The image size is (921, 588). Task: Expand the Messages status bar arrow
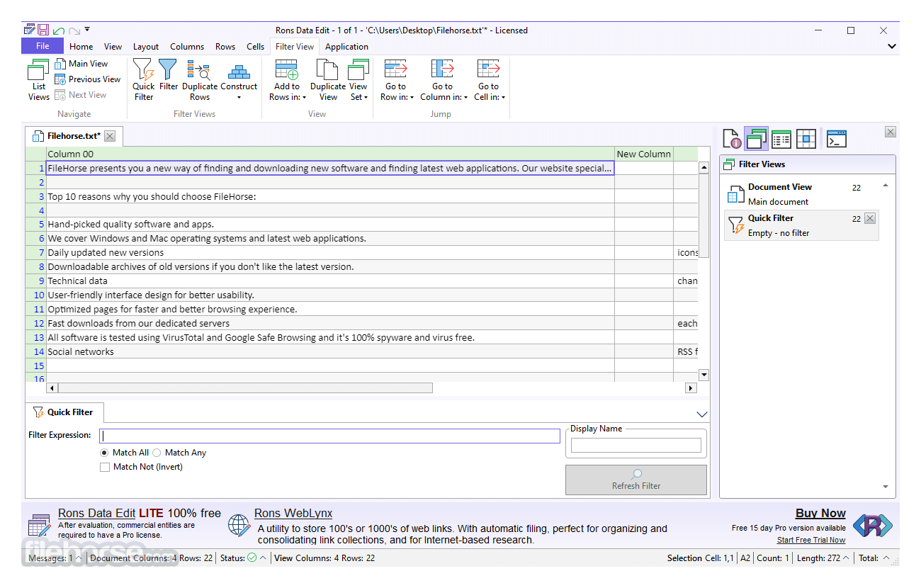pos(79,558)
